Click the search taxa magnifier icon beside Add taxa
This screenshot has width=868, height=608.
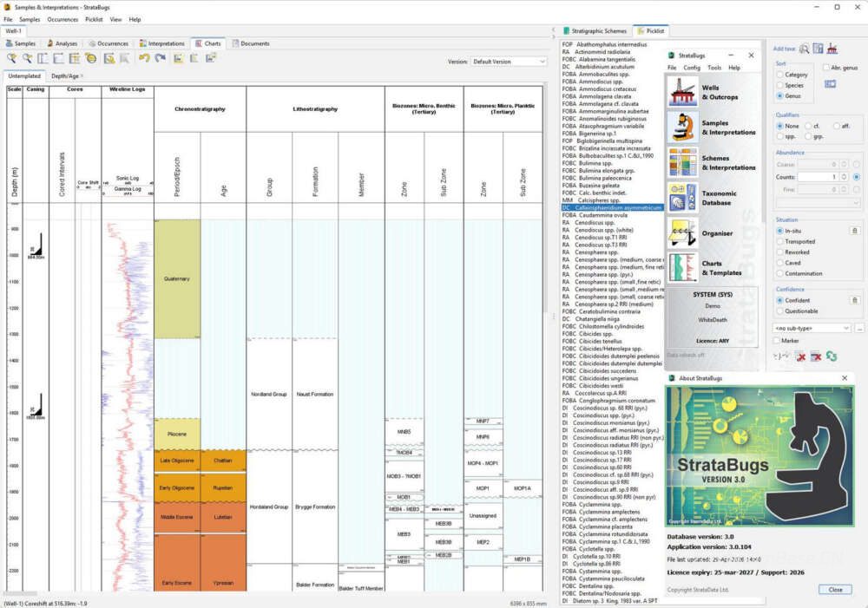(804, 49)
